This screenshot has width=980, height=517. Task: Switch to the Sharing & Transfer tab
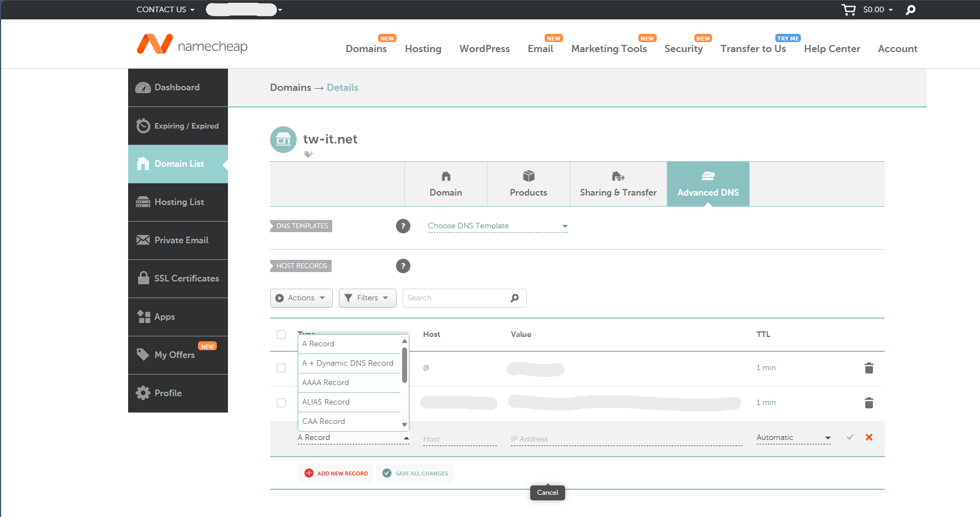[x=618, y=184]
